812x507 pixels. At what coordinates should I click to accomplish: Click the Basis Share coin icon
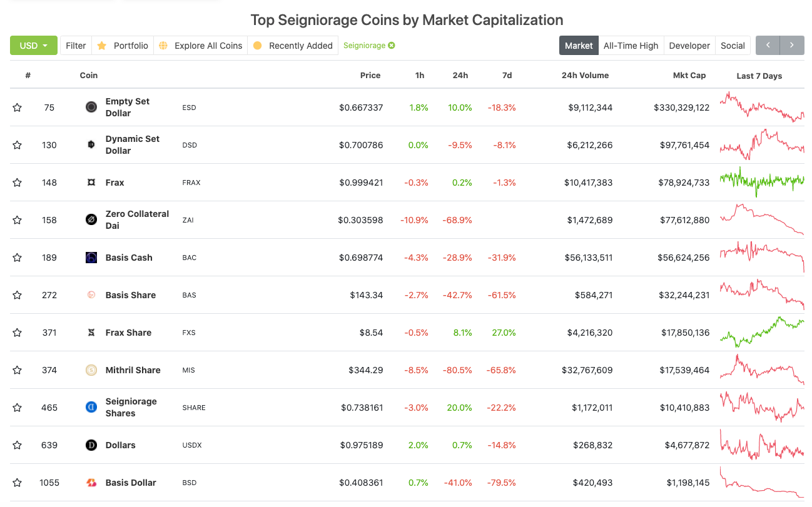coord(91,294)
